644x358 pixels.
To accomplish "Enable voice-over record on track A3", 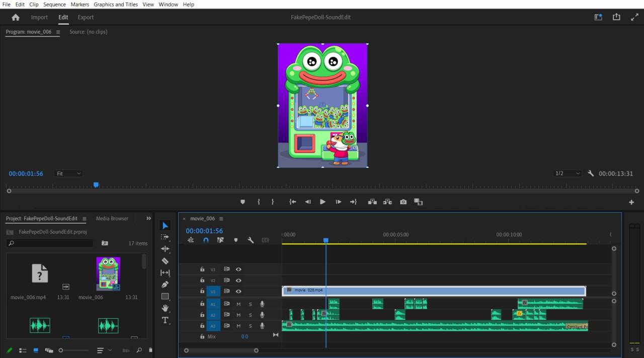I will pyautogui.click(x=262, y=326).
